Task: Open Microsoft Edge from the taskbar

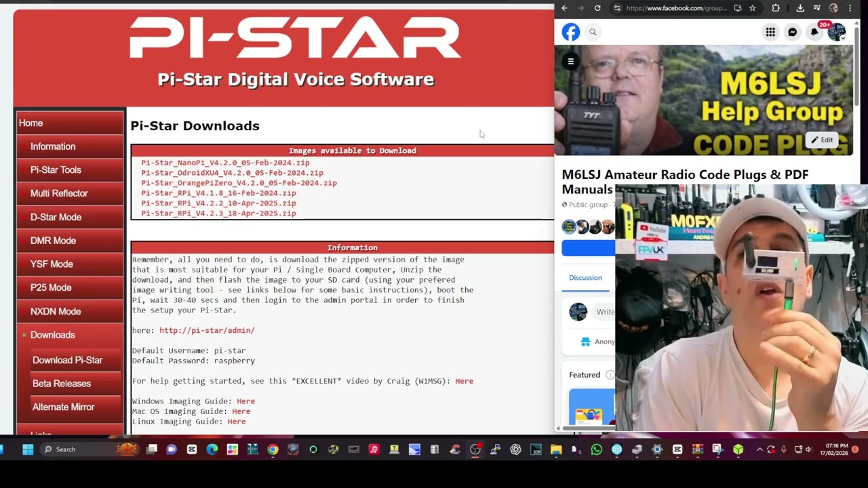Action: point(212,449)
